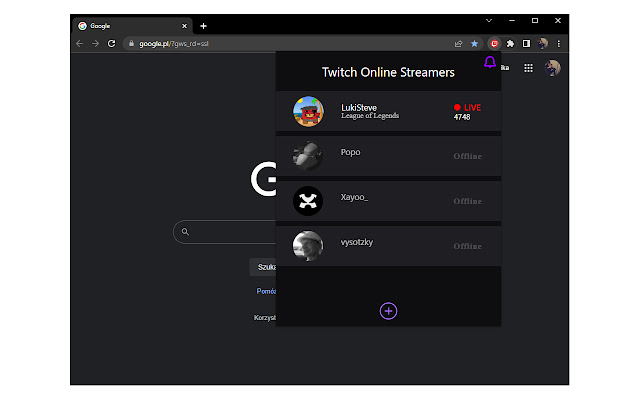Click the forward navigation arrow

96,44
